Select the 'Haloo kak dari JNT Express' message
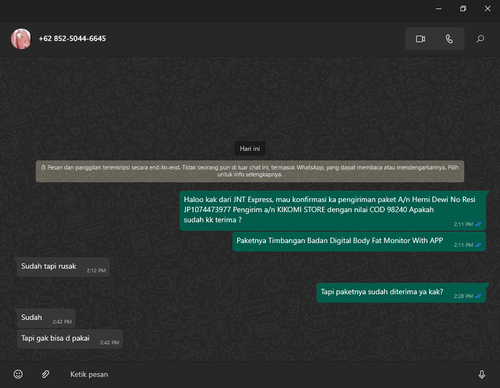 pos(333,211)
